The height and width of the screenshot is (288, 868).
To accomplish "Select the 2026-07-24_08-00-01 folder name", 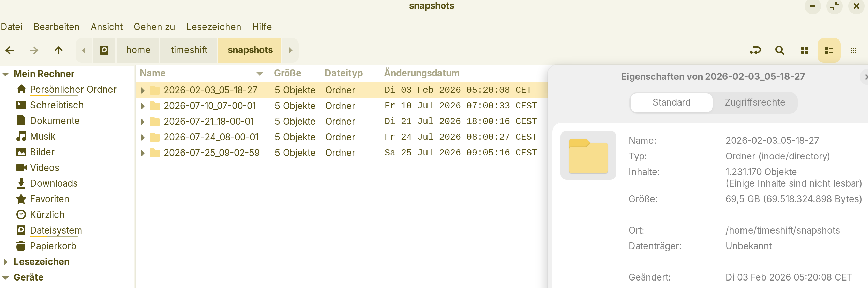I will [211, 137].
